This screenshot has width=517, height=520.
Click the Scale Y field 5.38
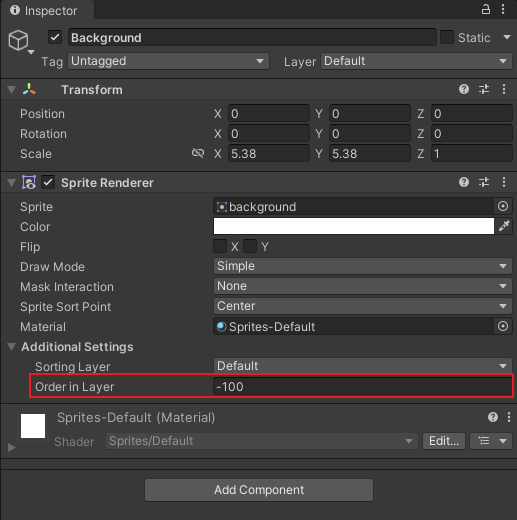pyautogui.click(x=370, y=153)
